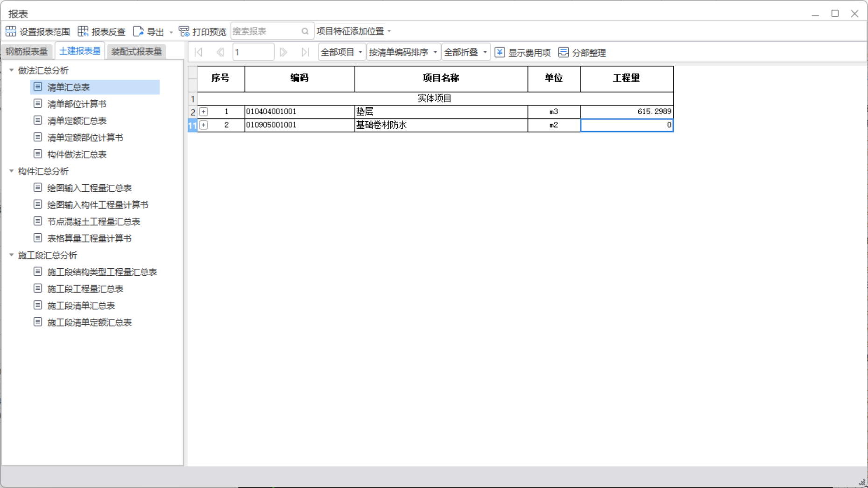868x488 pixels.
Task: Go to previous page arrow icon
Action: pyautogui.click(x=220, y=52)
